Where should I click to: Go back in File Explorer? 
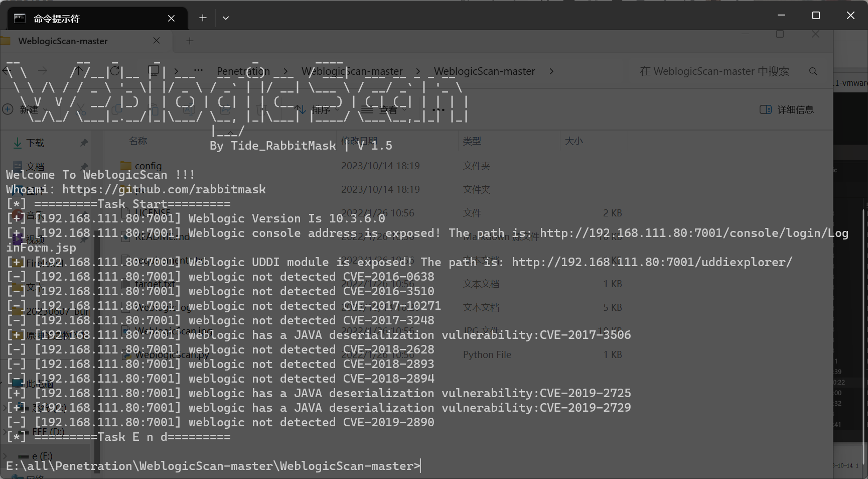7,71
